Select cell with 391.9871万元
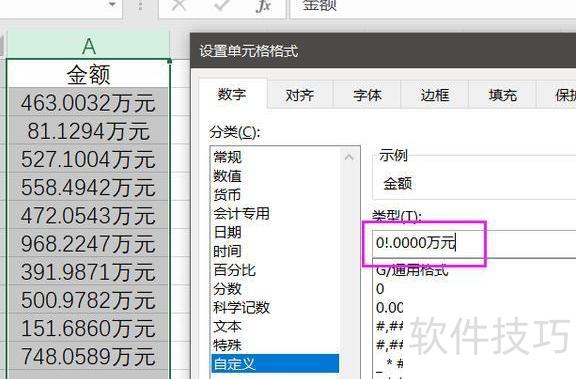This screenshot has width=576, height=379. pyautogui.click(x=88, y=272)
